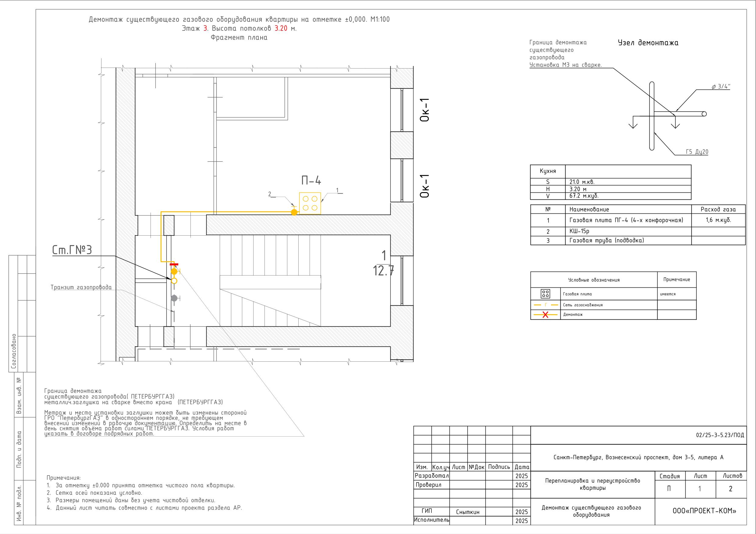
Task: Select the '21.0 м.кв.' area value
Action: coord(582,182)
